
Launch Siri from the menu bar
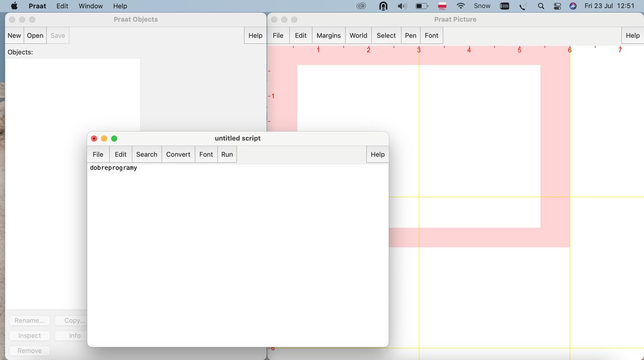coord(573,6)
